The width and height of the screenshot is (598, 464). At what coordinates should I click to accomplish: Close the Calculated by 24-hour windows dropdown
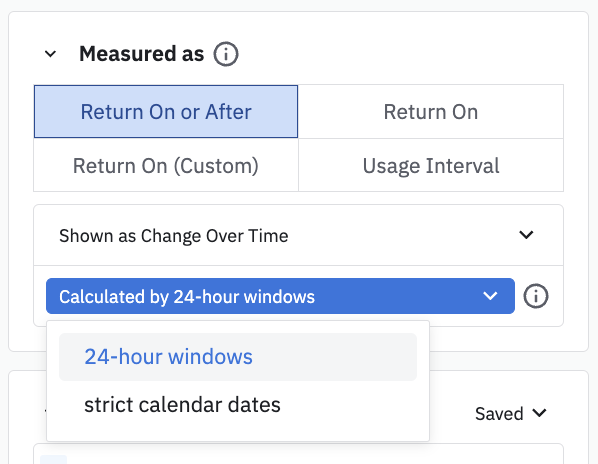pos(280,296)
